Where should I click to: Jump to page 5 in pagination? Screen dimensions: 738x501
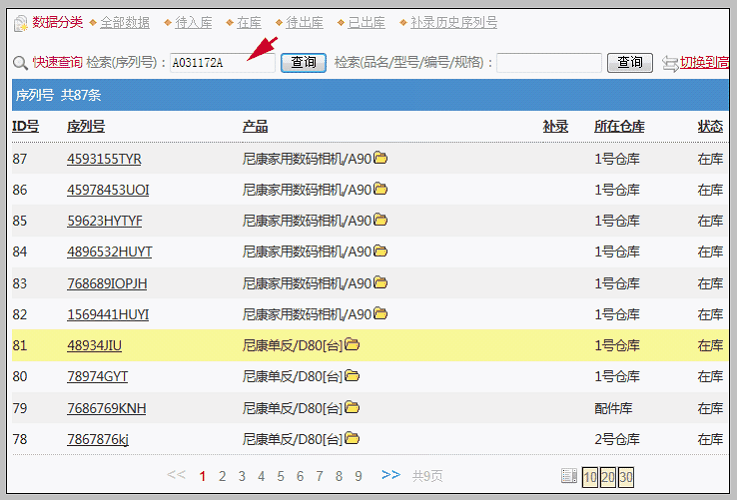tap(281, 476)
